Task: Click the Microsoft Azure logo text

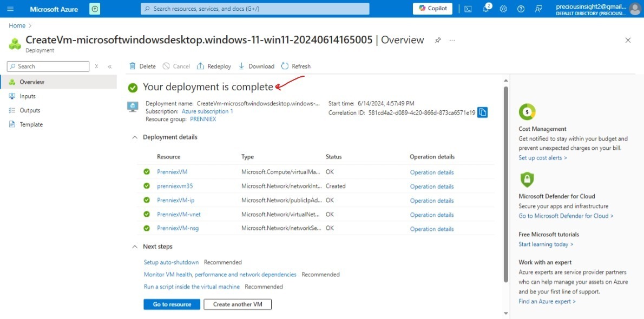Action: (54, 9)
